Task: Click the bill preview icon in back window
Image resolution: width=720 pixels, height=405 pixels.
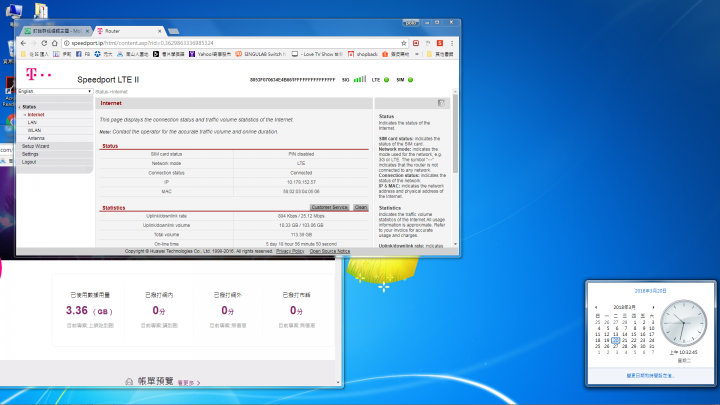Action: 129,382
